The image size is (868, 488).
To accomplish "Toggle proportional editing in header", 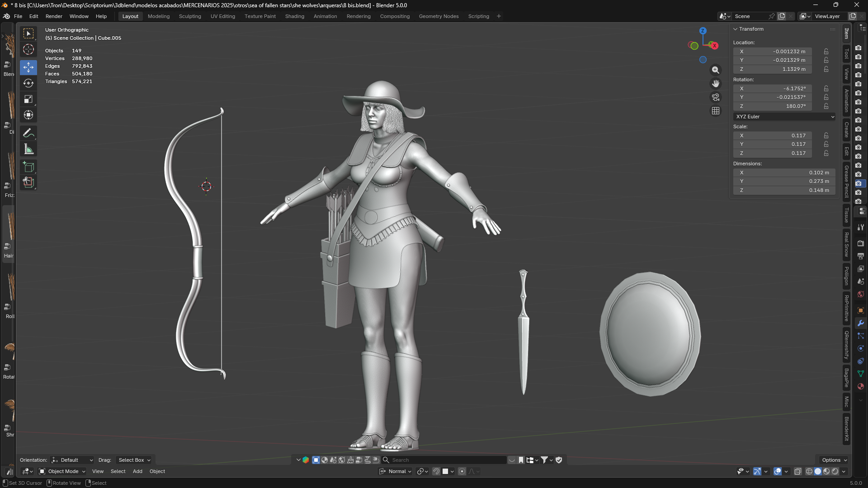I will (x=462, y=471).
